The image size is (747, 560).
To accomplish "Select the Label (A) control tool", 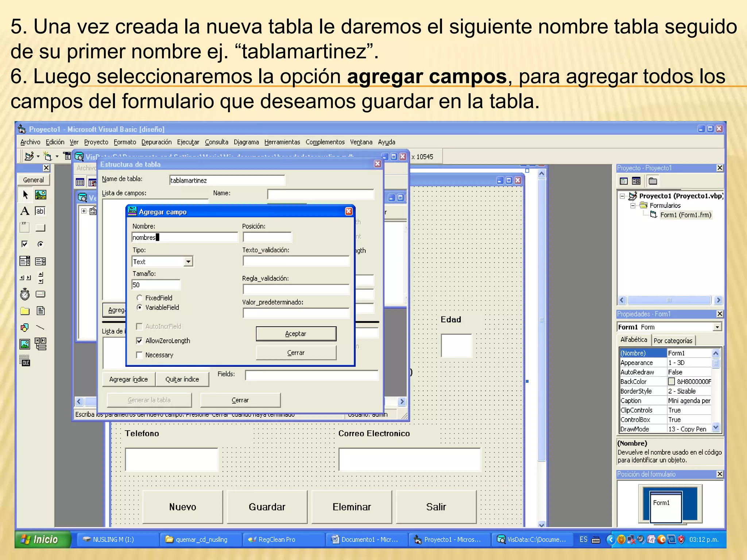I will [25, 211].
